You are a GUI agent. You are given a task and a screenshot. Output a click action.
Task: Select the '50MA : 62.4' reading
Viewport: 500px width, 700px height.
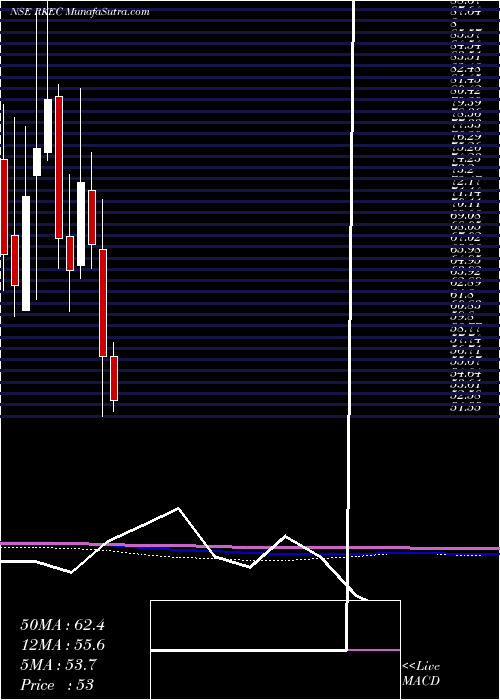point(63,625)
